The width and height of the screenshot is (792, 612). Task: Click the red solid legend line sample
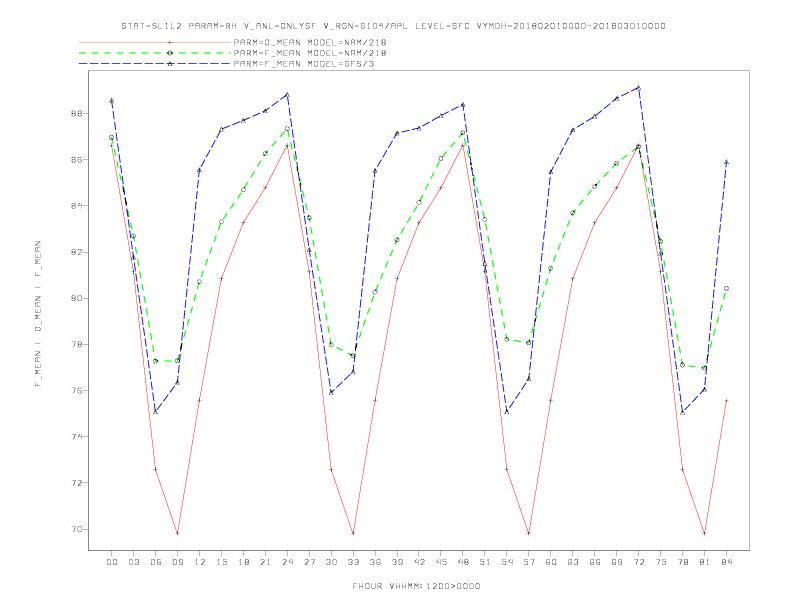coord(155,42)
